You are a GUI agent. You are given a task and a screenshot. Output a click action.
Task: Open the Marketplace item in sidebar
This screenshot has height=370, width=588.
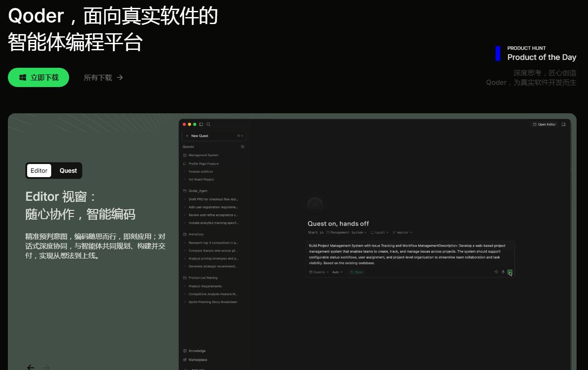[x=195, y=360]
